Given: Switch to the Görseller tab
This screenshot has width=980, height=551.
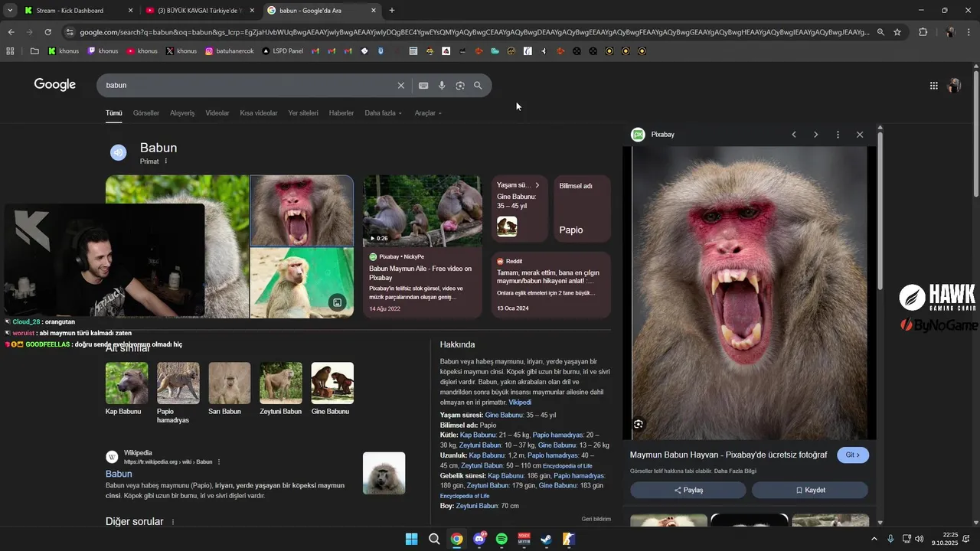Looking at the screenshot, I should 146,113.
